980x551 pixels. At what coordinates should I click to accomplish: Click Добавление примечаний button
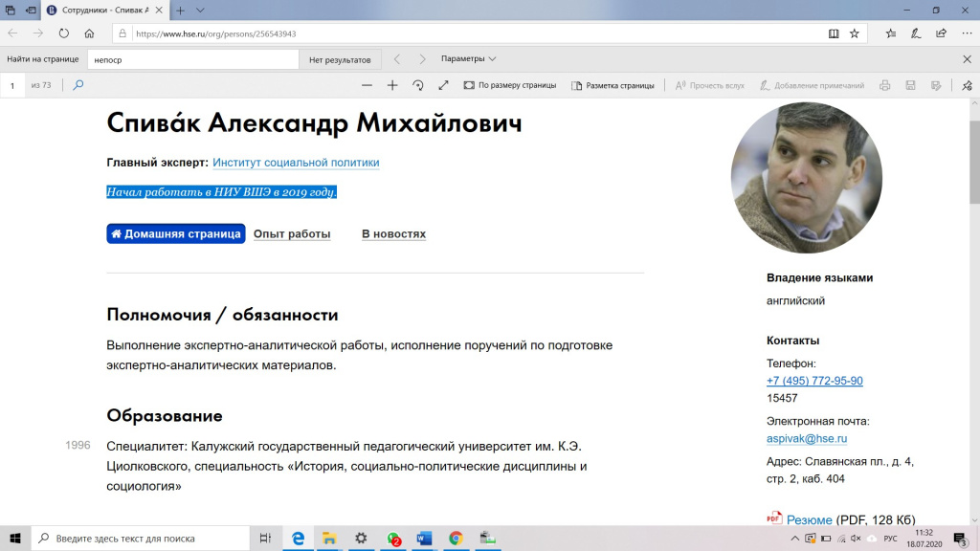point(812,85)
